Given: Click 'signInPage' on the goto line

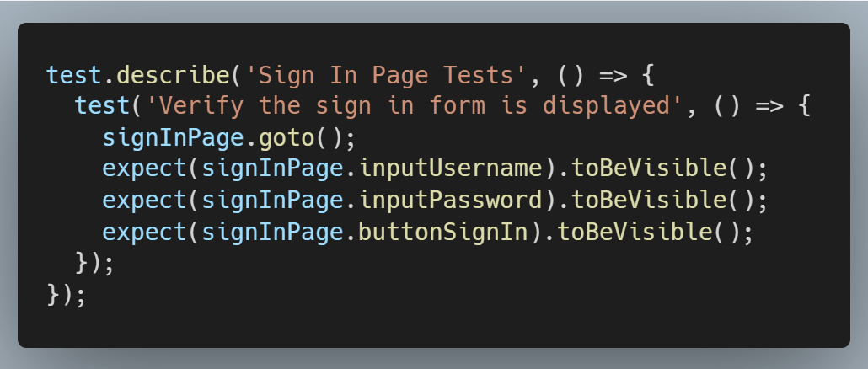Looking at the screenshot, I should pos(173,137).
